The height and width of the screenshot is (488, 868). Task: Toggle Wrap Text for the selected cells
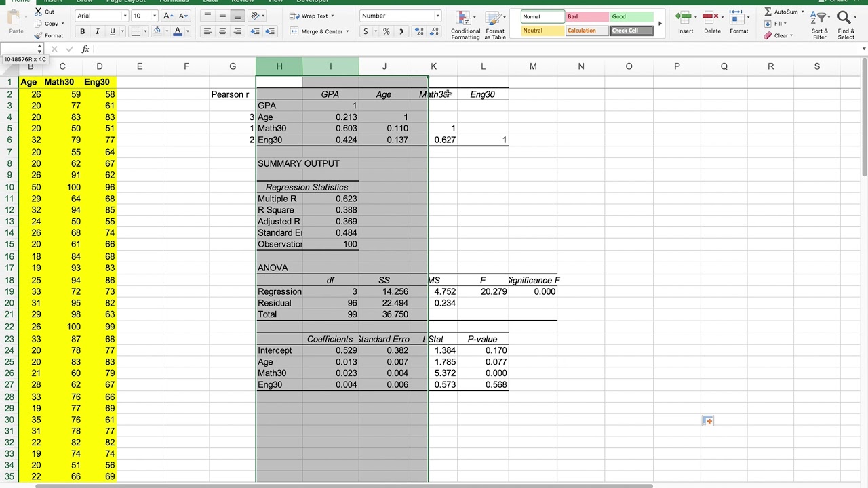(311, 16)
